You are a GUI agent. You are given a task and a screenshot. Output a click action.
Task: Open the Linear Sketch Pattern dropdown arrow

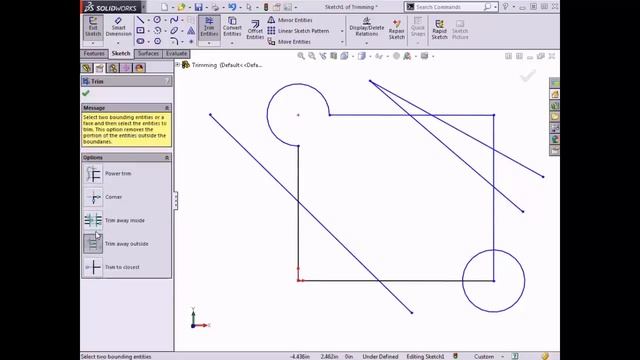tap(342, 31)
